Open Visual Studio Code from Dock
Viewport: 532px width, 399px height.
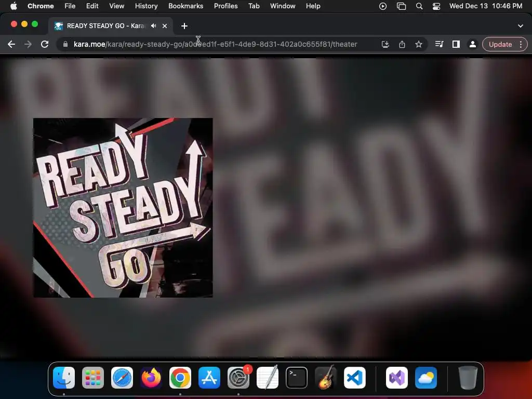coord(355,378)
